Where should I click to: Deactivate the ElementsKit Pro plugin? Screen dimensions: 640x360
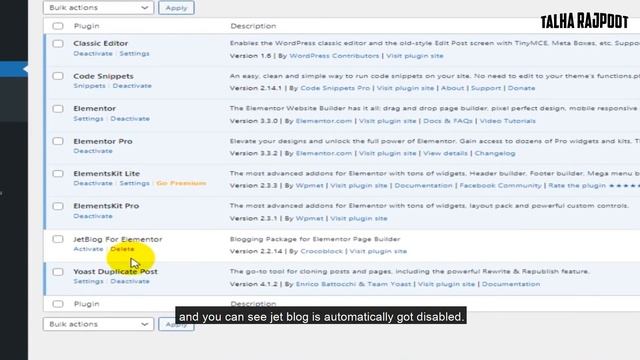[x=93, y=216]
